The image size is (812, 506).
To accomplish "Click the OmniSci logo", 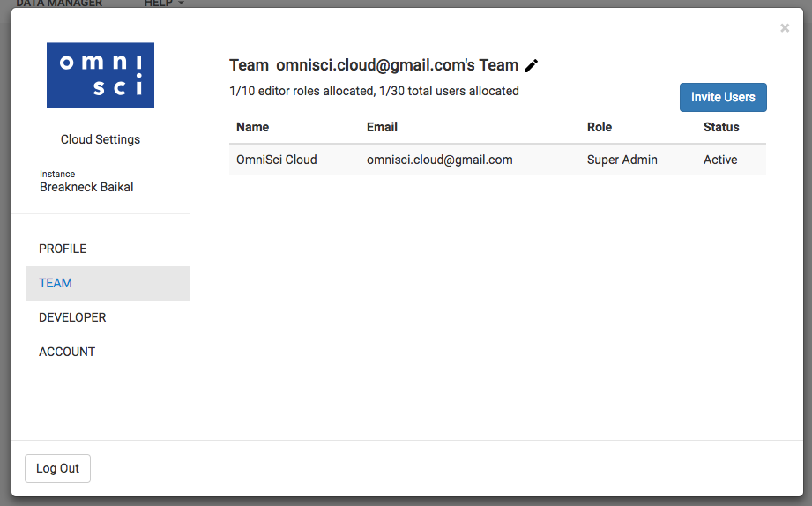I will 101,76.
